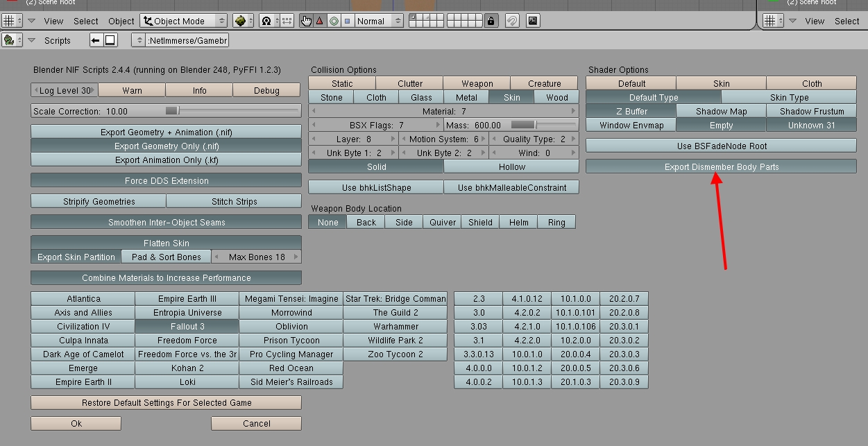Viewport: 868px width, 446px height.
Task: Adjust the Log Level slider
Action: pyautogui.click(x=65, y=90)
